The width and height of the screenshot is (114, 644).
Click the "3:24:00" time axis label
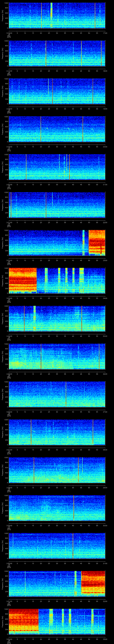(x=9, y=336)
